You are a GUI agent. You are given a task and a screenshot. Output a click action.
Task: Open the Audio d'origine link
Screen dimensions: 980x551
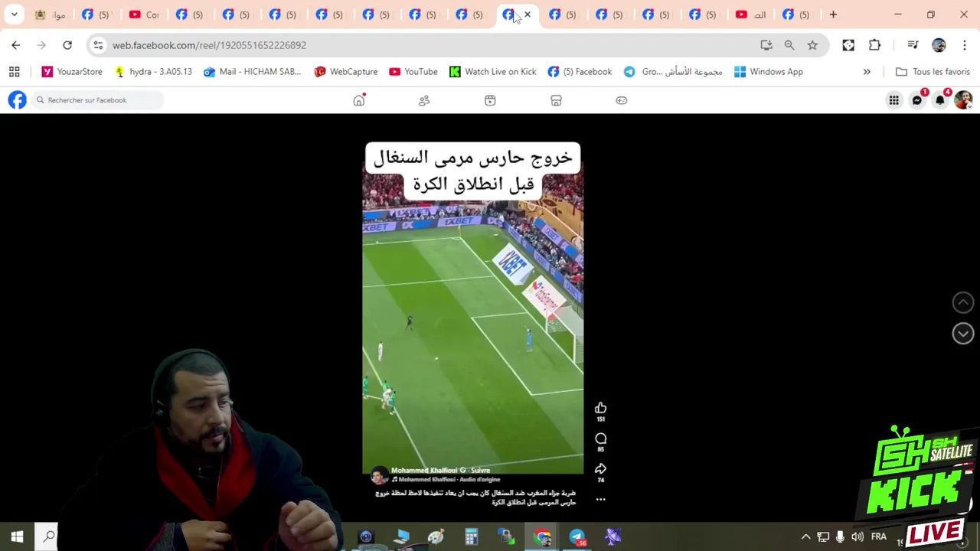(448, 480)
